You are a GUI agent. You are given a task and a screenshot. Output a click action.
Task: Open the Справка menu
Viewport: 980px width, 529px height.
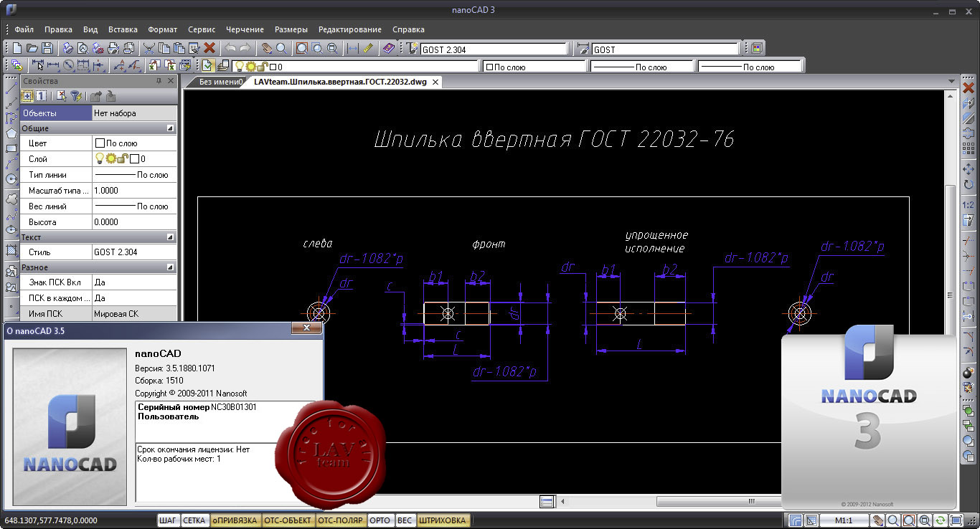(x=408, y=29)
